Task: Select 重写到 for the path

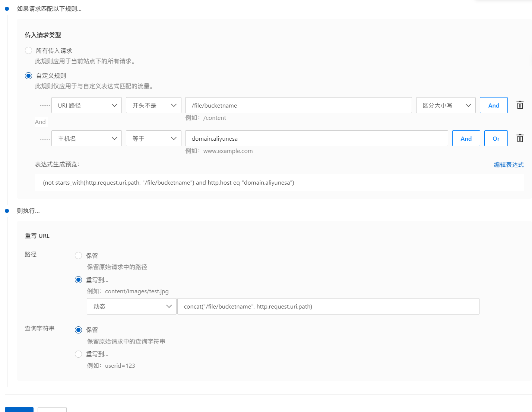Action: [x=79, y=280]
